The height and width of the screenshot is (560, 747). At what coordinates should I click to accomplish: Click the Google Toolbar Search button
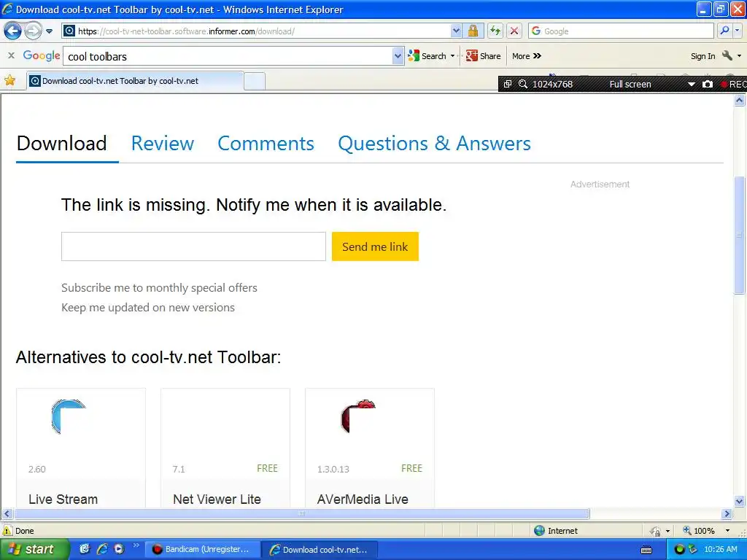pos(427,56)
